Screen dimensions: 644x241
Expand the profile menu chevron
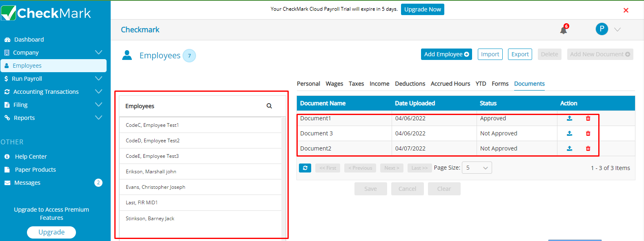point(617,29)
